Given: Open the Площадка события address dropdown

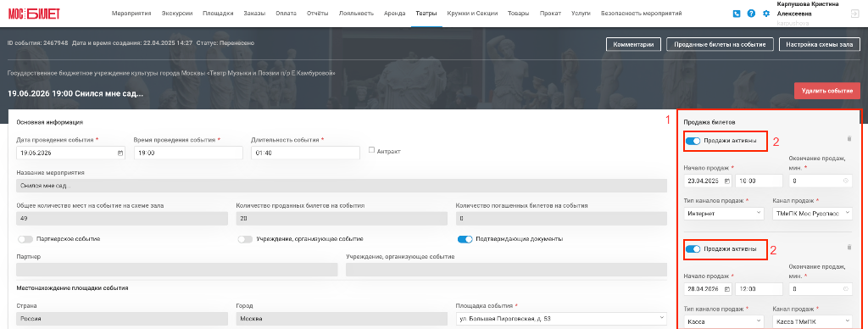Looking at the screenshot, I should 561,319.
